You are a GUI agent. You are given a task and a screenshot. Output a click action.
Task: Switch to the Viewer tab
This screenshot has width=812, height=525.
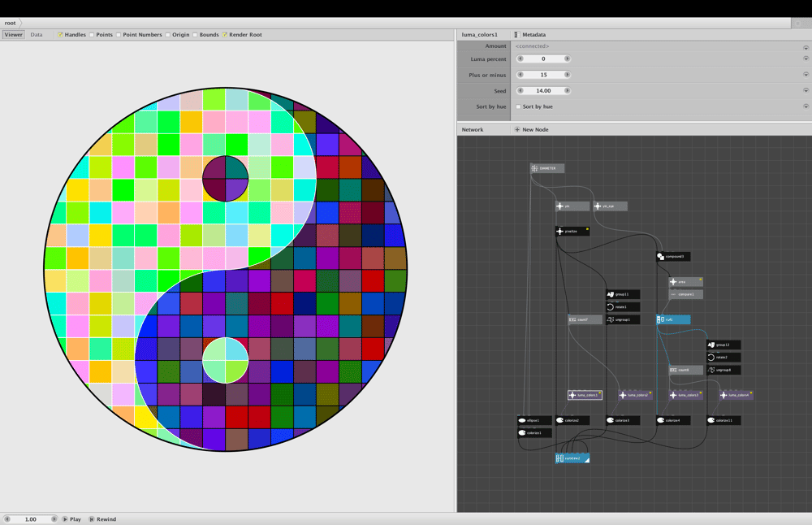pos(14,35)
